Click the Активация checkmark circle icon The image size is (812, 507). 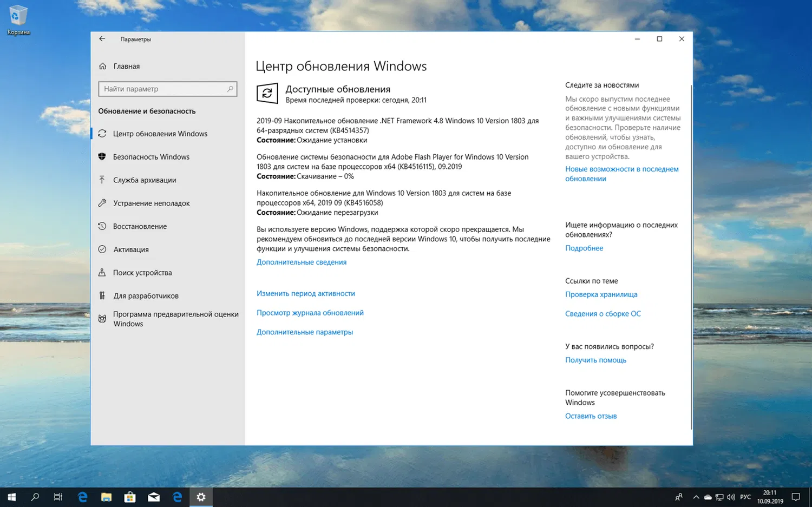[102, 249]
